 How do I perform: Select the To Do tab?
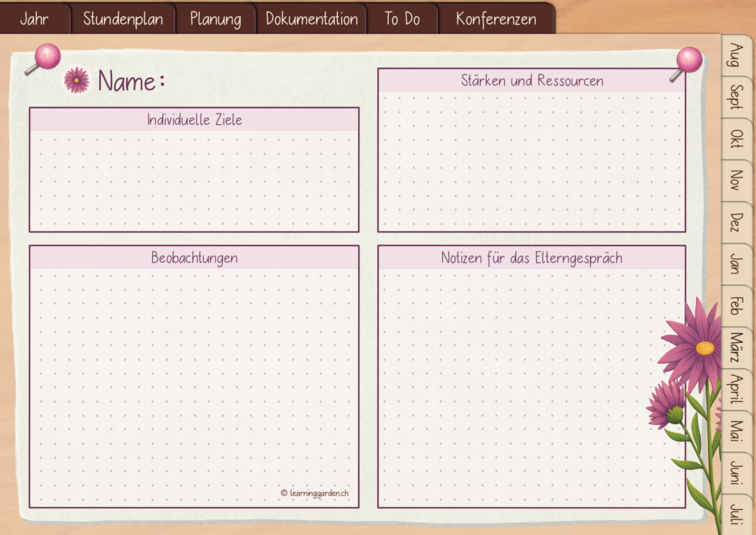click(402, 18)
